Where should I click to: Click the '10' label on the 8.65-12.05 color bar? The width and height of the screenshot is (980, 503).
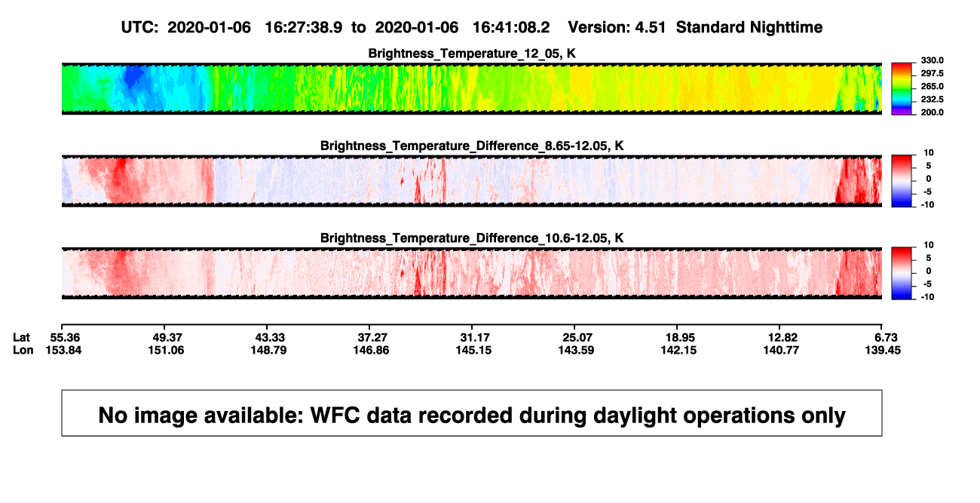(929, 152)
